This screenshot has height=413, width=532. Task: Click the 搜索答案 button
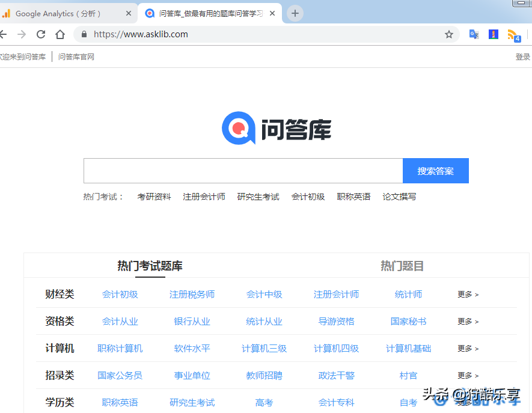436,171
